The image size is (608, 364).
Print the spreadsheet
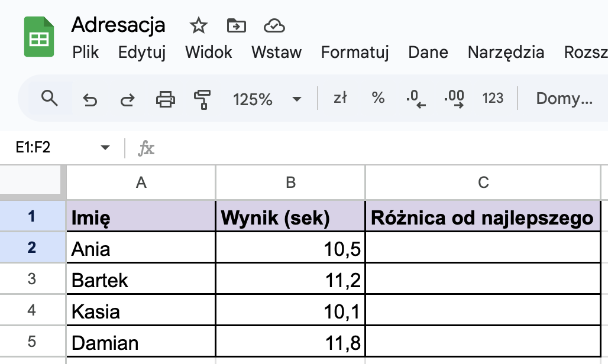pyautogui.click(x=166, y=99)
